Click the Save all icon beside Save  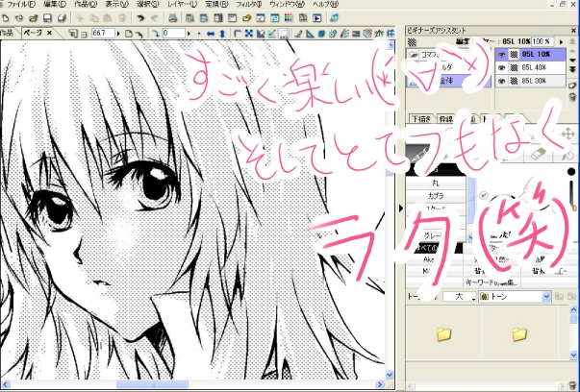click(x=62, y=17)
